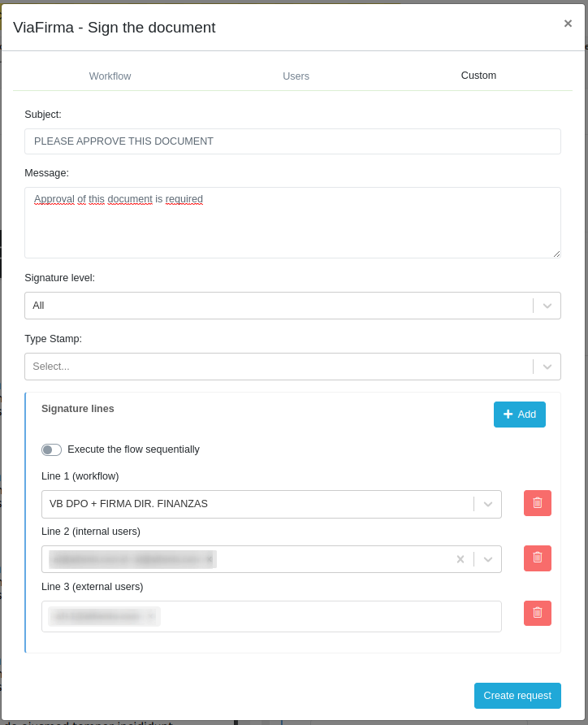
Task: Close the ViaFirma sign dialog
Action: coord(568,24)
